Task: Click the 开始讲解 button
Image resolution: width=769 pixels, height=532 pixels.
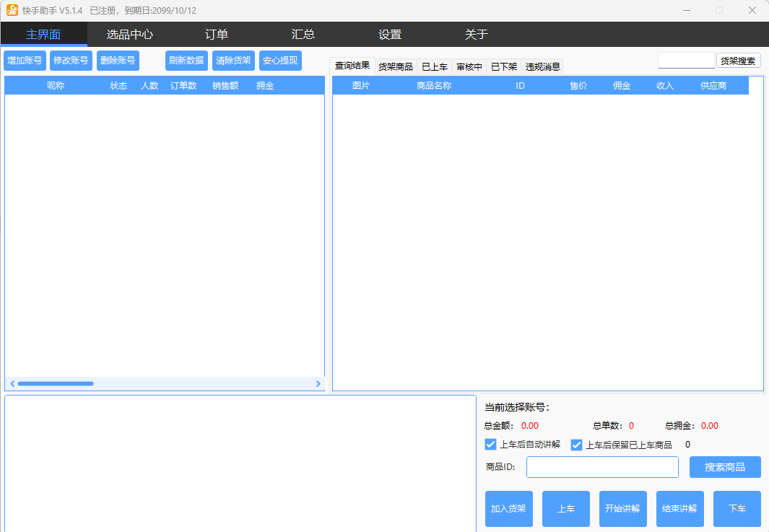Action: click(x=622, y=509)
